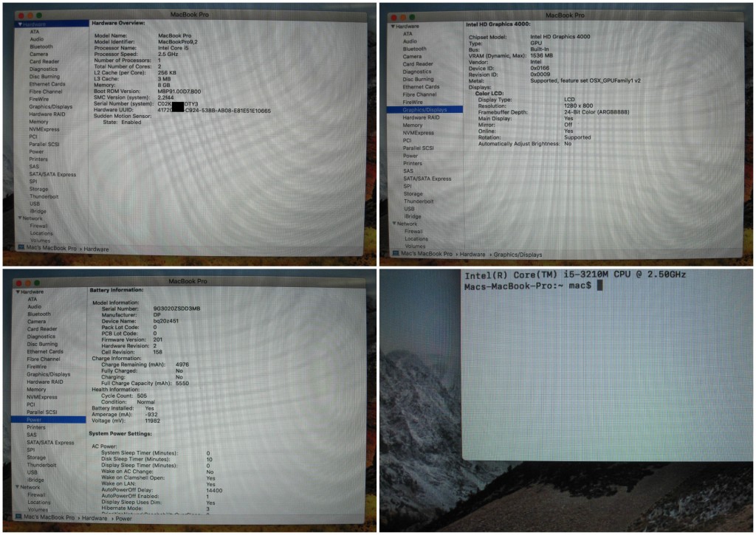Select Locations in Intel HD Graphics window sidebar

pyautogui.click(x=416, y=238)
